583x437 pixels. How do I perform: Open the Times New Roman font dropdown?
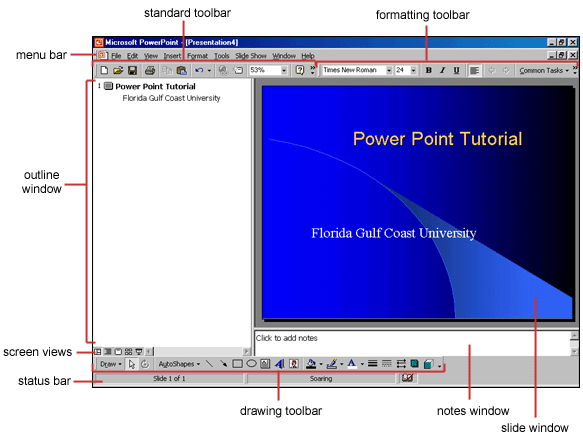(x=389, y=70)
